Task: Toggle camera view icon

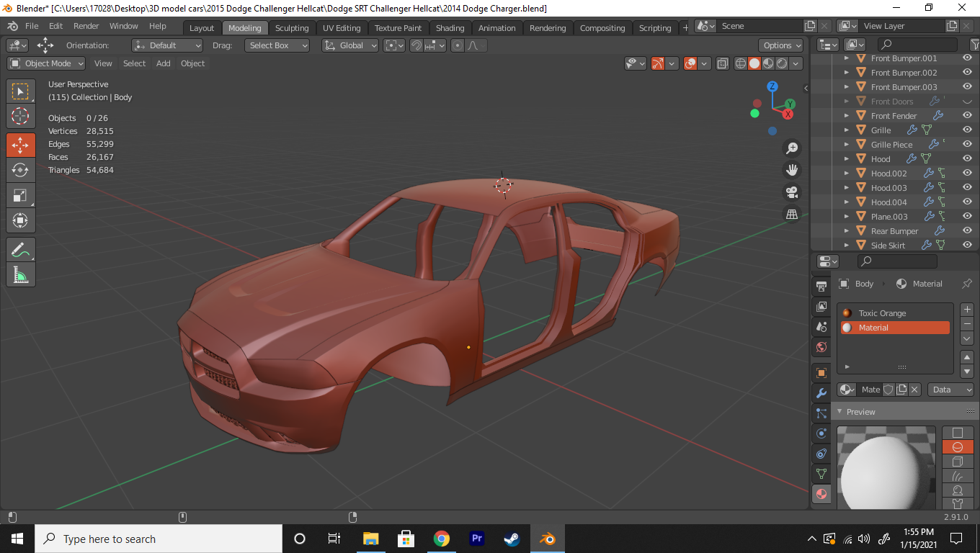Action: pyautogui.click(x=792, y=192)
